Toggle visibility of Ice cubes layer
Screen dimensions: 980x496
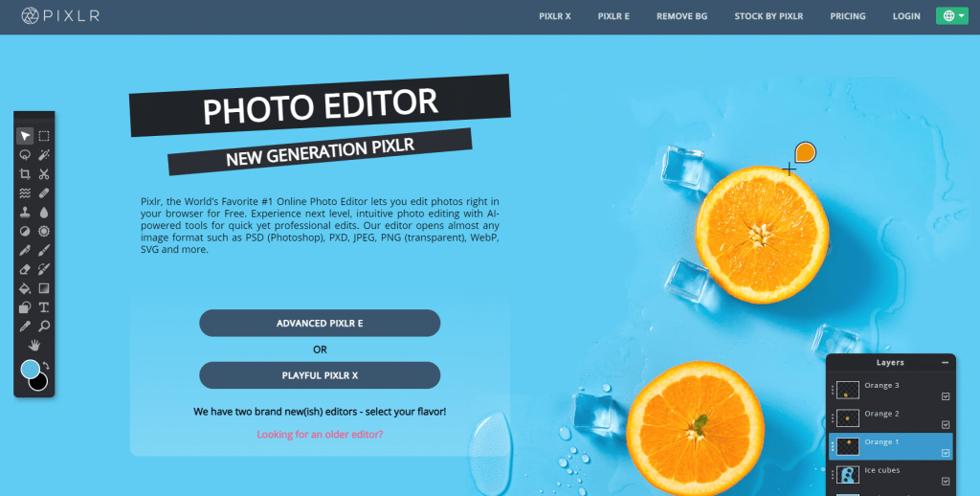(x=946, y=481)
